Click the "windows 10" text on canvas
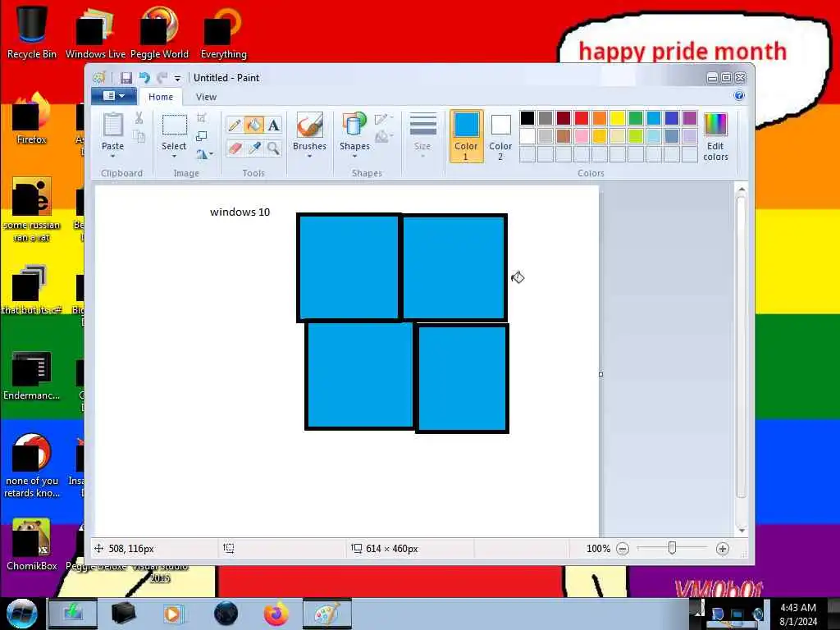 pyautogui.click(x=240, y=212)
